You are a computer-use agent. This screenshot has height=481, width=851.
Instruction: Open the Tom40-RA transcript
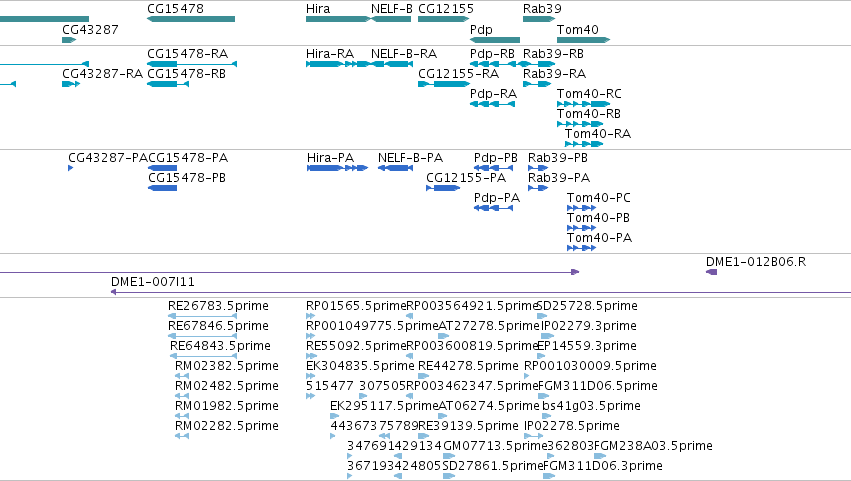coord(584,144)
